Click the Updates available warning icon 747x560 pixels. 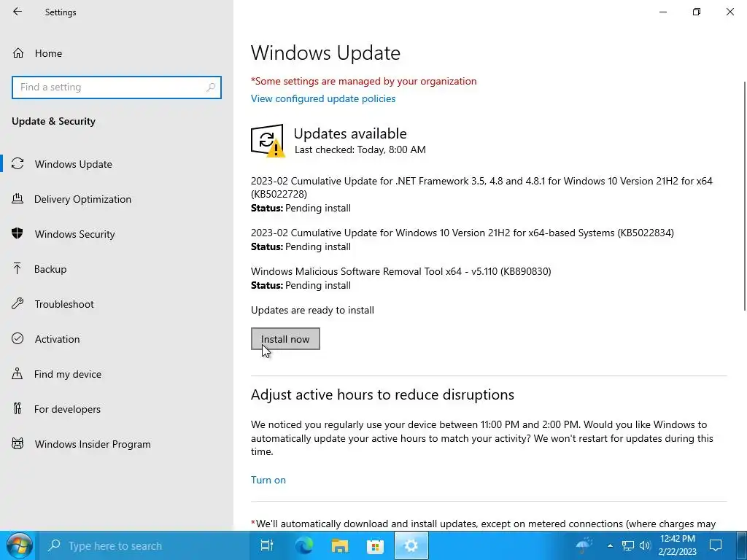coord(268,141)
